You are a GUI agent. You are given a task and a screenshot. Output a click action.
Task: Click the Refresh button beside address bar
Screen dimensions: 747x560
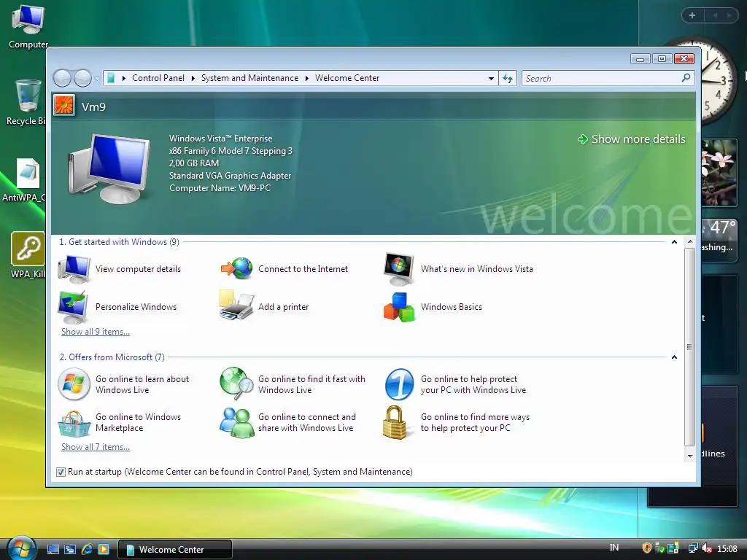pyautogui.click(x=508, y=78)
